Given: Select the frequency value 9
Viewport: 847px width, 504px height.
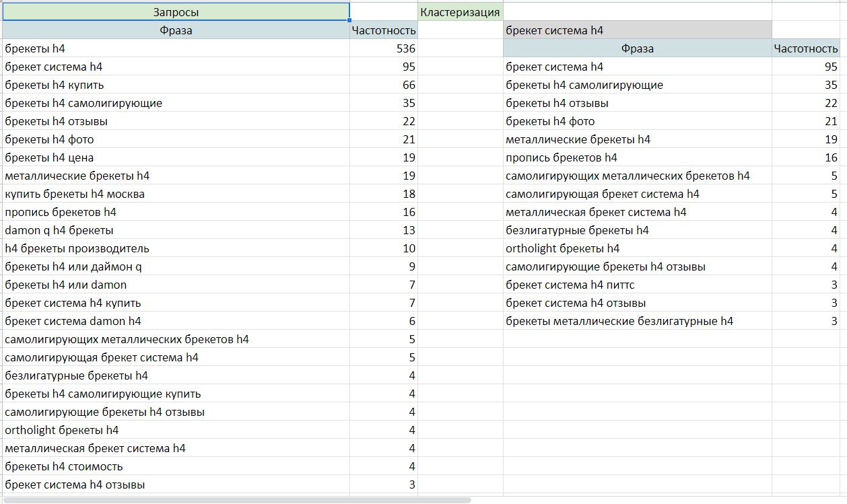Looking at the screenshot, I should coord(384,266).
